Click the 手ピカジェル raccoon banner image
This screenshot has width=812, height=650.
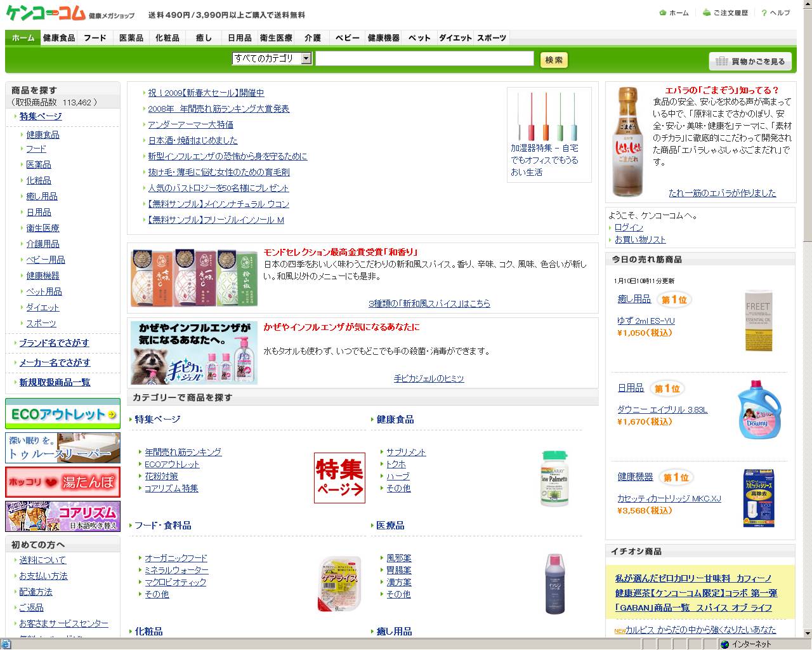click(x=194, y=352)
